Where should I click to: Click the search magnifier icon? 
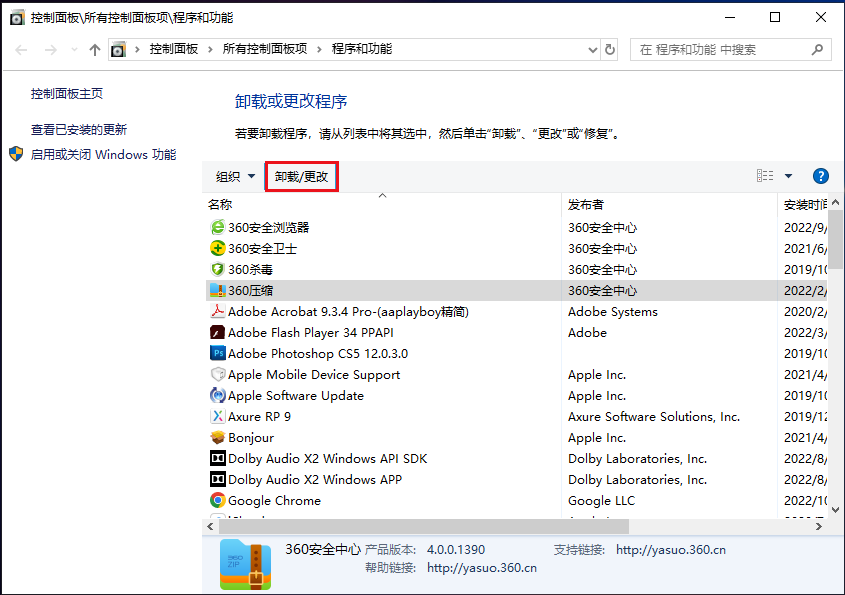point(817,50)
